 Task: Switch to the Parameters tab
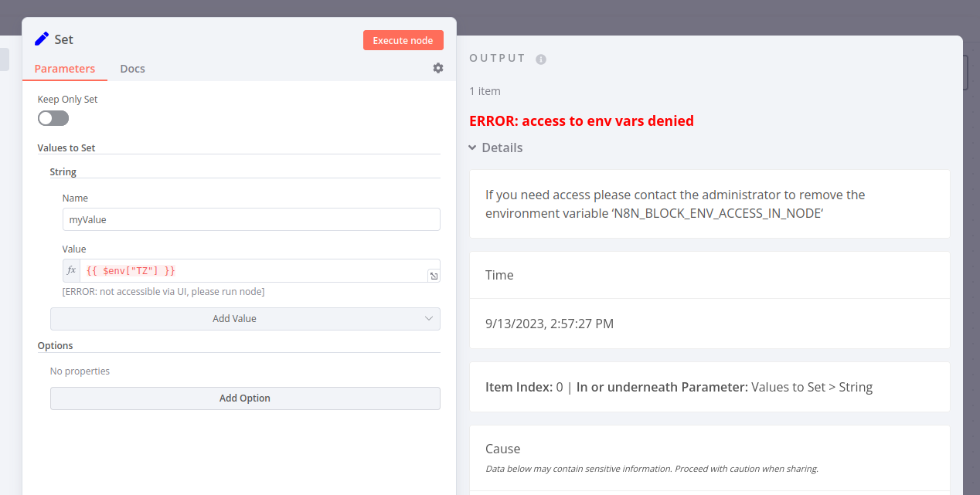[x=65, y=69]
